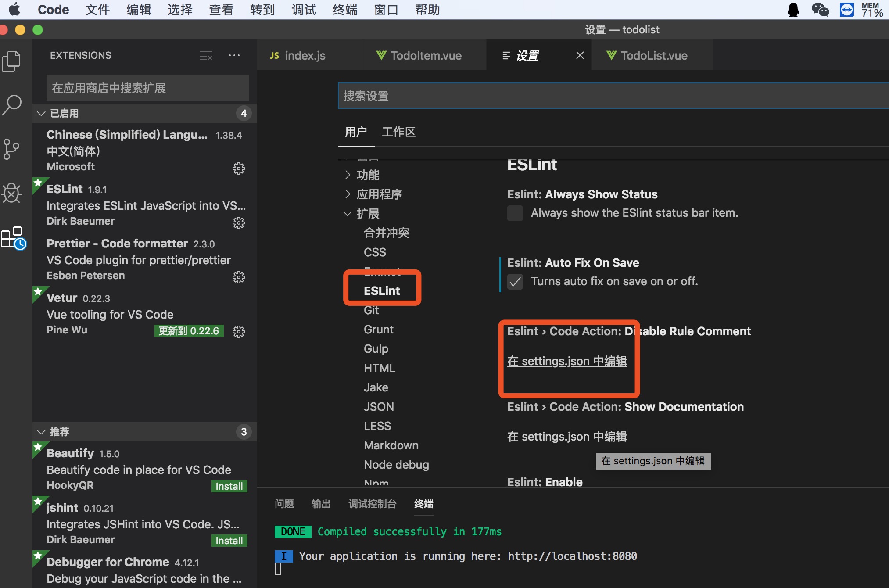Click Disable Rule Comment settings.json edit link
Image resolution: width=889 pixels, height=588 pixels.
pos(566,361)
